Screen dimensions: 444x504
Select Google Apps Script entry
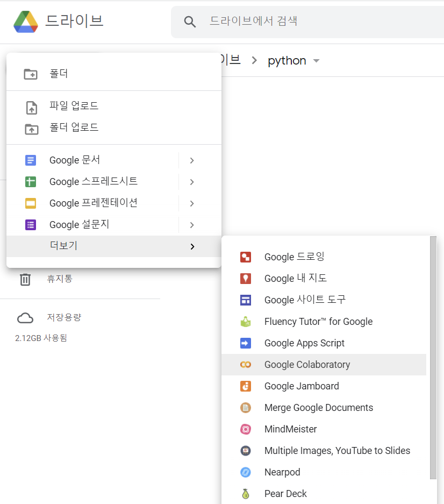click(324, 343)
